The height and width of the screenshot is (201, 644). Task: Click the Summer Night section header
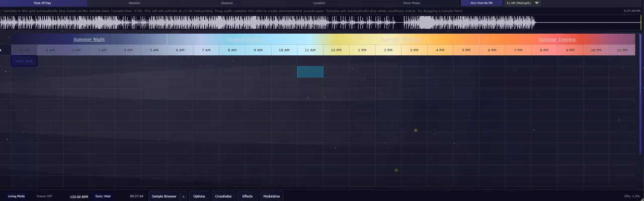(89, 39)
